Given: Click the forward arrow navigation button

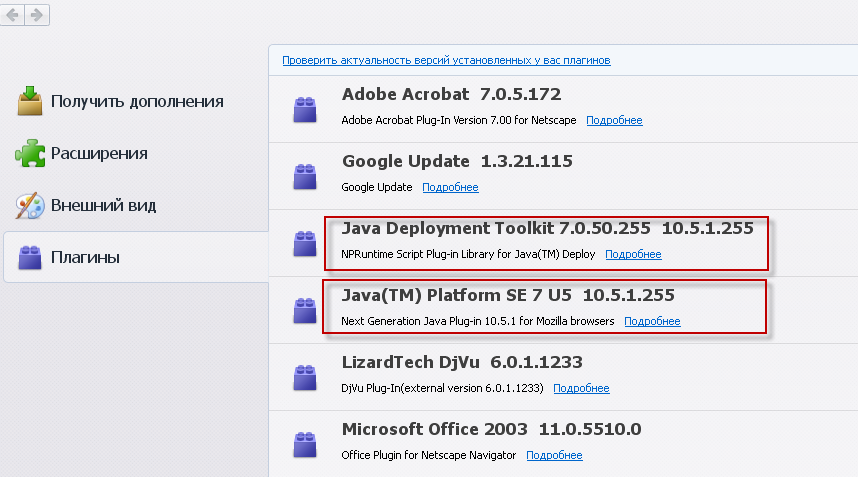Looking at the screenshot, I should coord(37,15).
